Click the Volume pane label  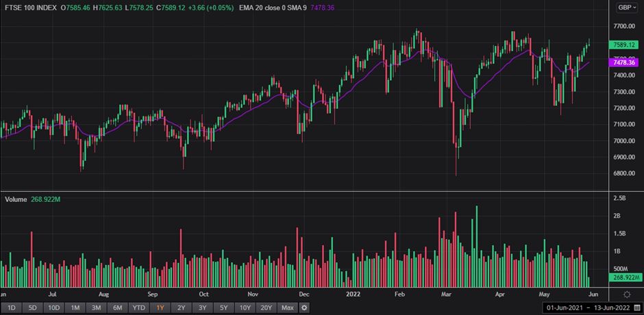click(x=16, y=199)
